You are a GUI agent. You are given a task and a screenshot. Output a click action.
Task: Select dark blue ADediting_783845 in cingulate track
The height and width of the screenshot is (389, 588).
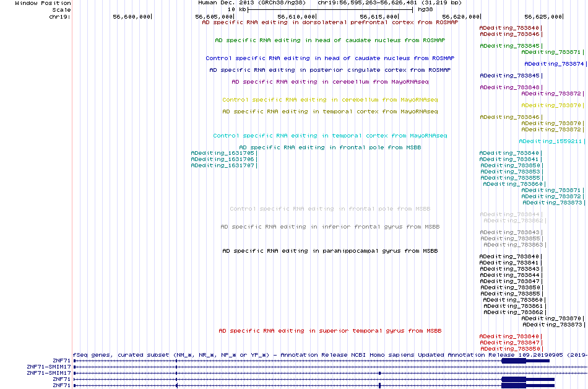tap(511, 76)
